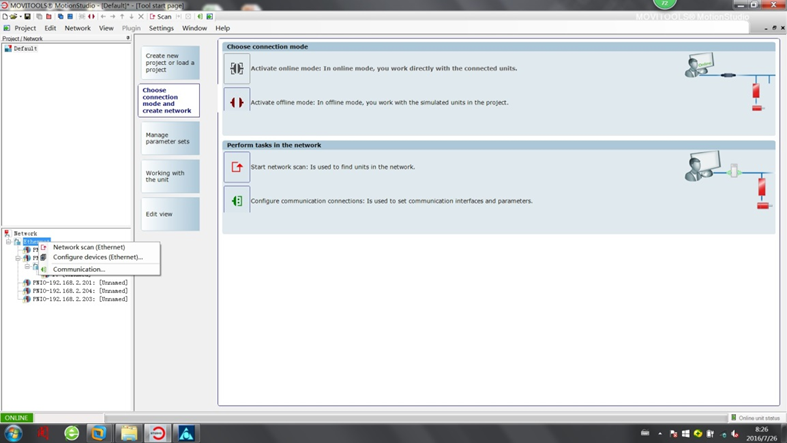This screenshot has width=787, height=443.
Task: Open Communication... from the context menu
Action: pos(78,269)
